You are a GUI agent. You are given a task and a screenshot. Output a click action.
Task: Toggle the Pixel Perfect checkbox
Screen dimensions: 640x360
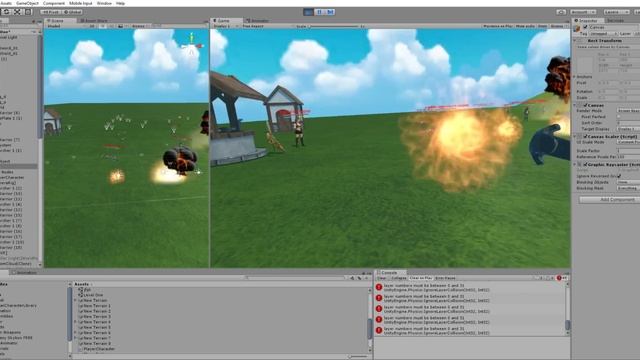(619, 117)
